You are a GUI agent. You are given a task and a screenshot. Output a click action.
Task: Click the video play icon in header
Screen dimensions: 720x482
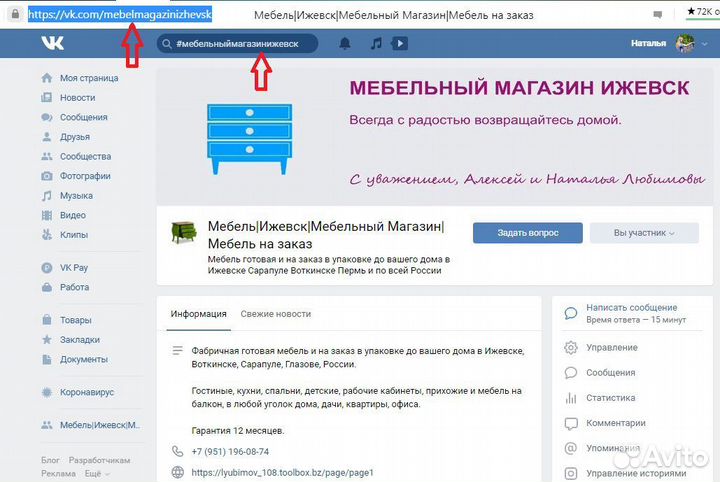pyautogui.click(x=400, y=44)
